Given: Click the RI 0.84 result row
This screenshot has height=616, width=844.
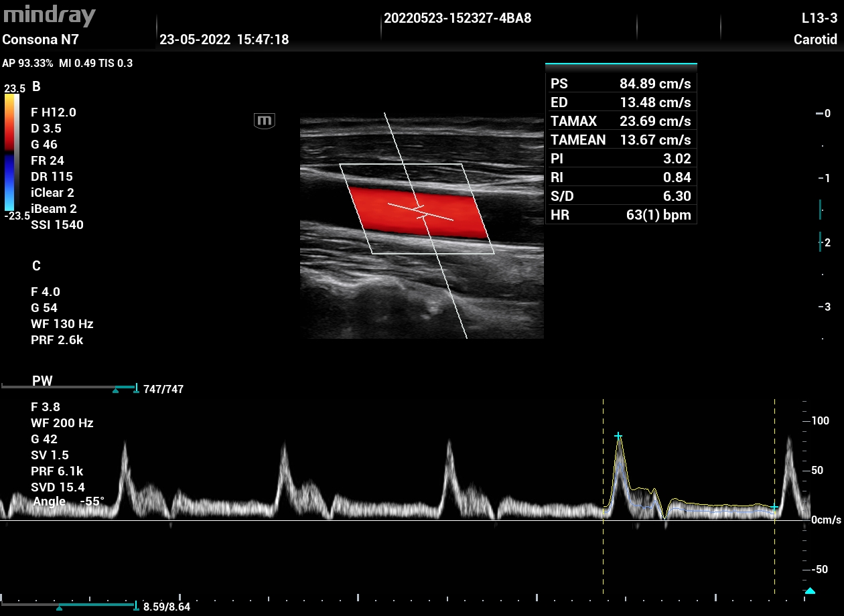Looking at the screenshot, I should point(620,177).
